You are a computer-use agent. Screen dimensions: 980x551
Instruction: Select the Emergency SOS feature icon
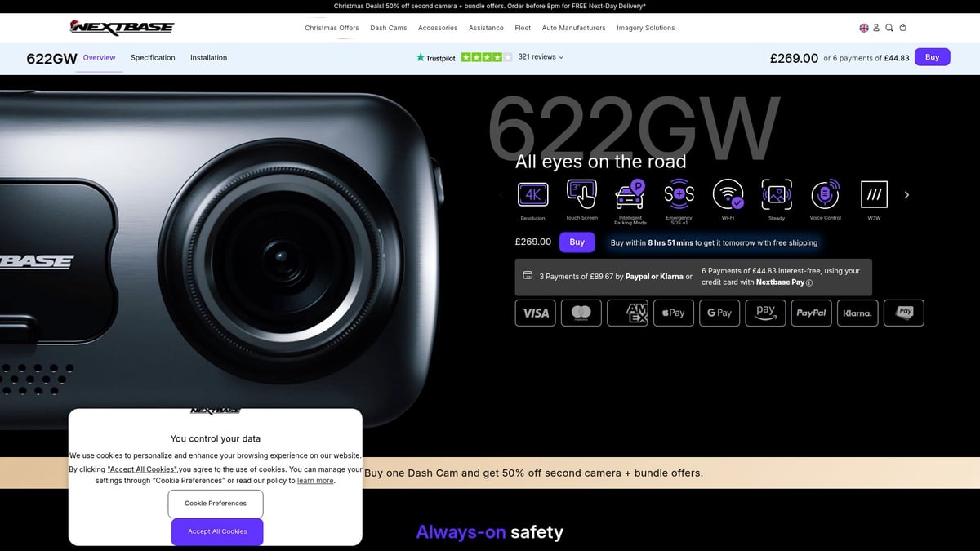[x=679, y=194]
